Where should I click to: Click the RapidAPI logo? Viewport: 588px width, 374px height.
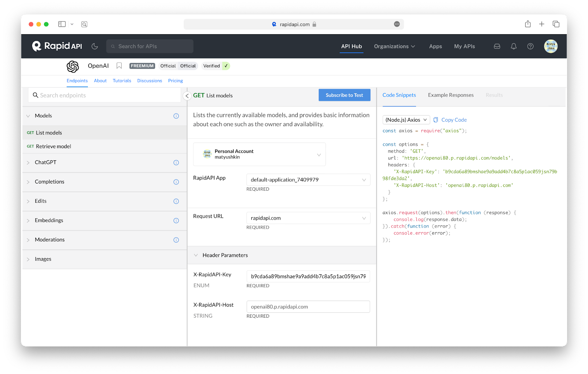tap(57, 46)
